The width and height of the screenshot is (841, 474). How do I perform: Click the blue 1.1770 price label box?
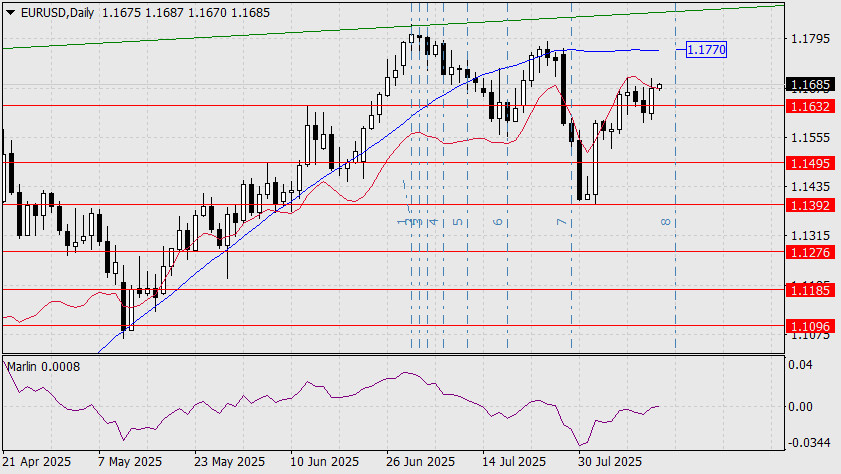pos(706,50)
